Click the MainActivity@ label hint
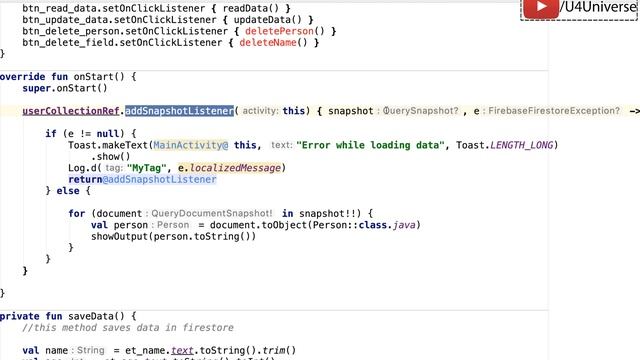This screenshot has height=360, width=640. [x=191, y=145]
